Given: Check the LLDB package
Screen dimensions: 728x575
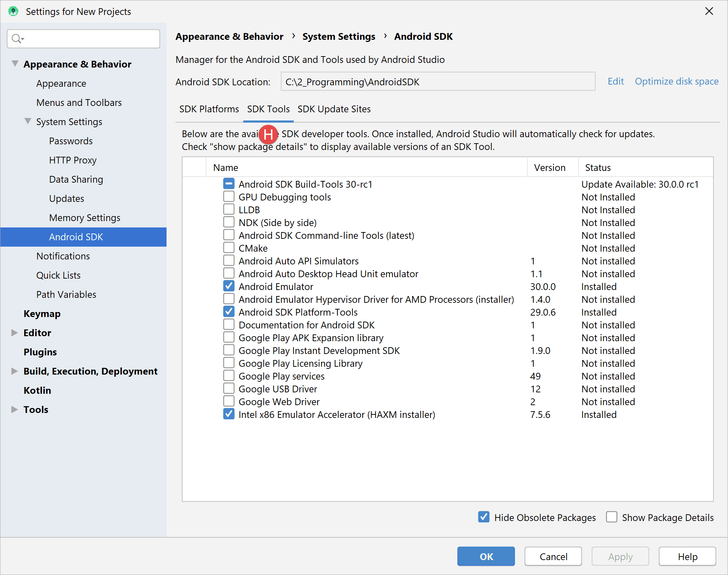Looking at the screenshot, I should click(229, 209).
